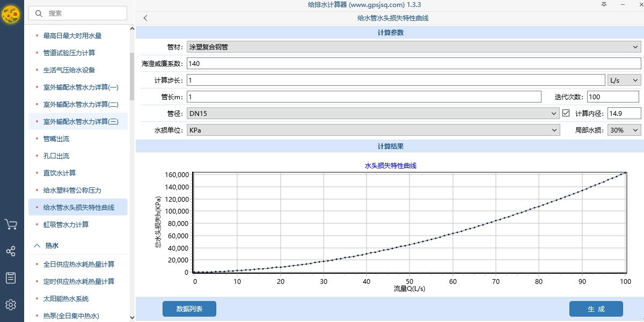
Task: Open the settings gear icon
Action: point(11,304)
